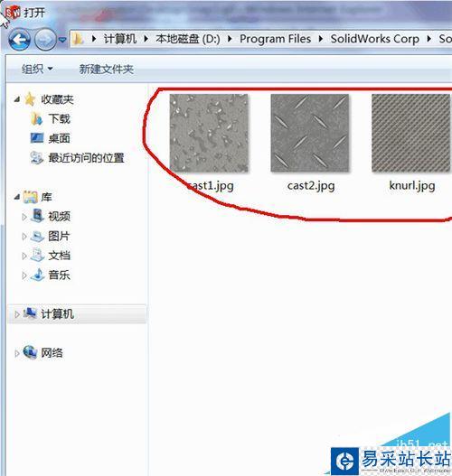
Task: Expand arrow after 本地磁盘 (D:) breadcrumb
Action: pyautogui.click(x=230, y=39)
